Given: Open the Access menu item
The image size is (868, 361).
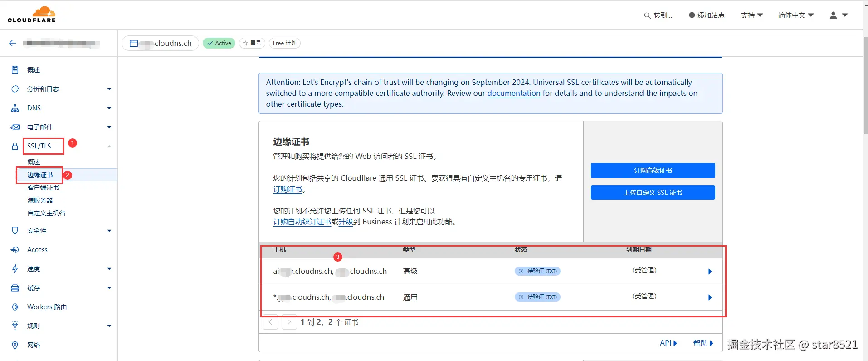Looking at the screenshot, I should tap(37, 250).
